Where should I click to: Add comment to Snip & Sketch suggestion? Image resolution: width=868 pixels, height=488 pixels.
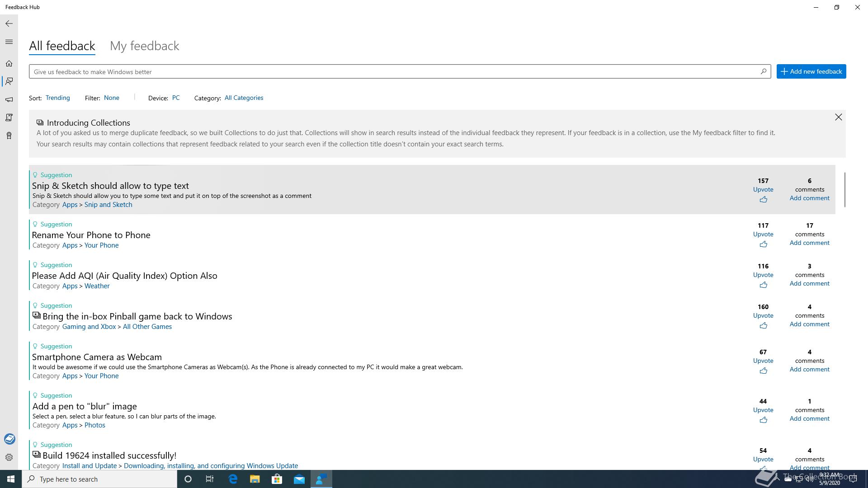tap(809, 198)
